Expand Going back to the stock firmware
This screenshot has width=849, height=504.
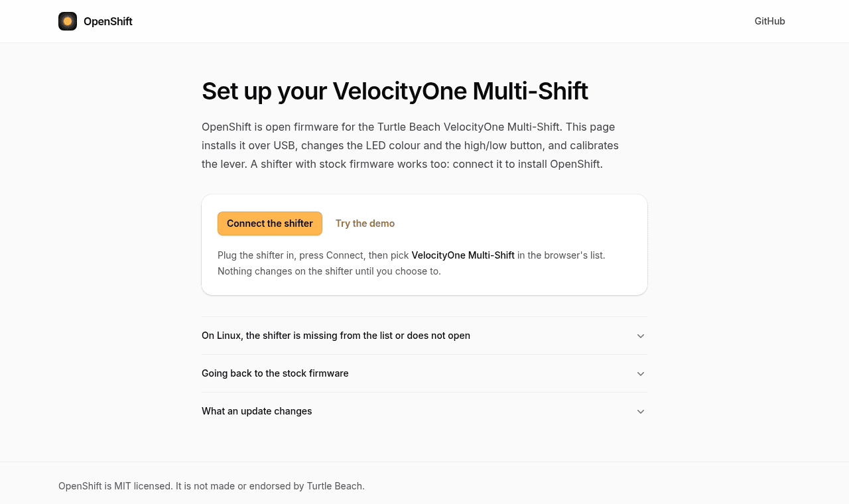[424, 373]
